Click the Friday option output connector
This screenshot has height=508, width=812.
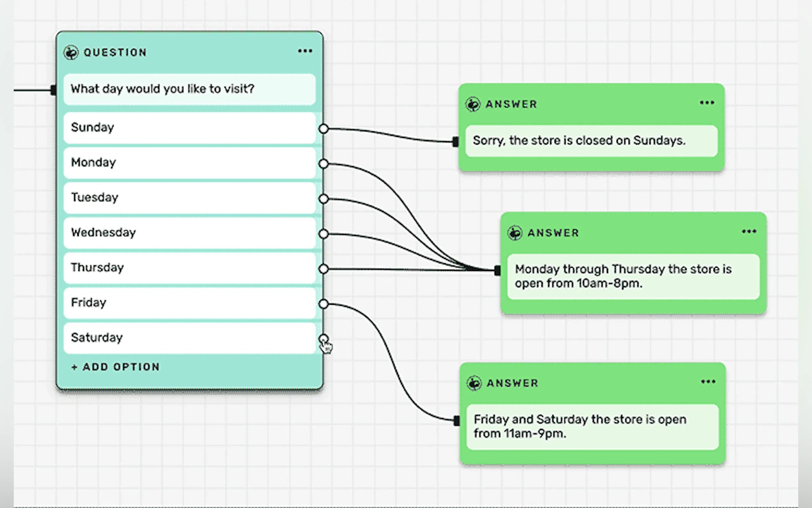[323, 304]
